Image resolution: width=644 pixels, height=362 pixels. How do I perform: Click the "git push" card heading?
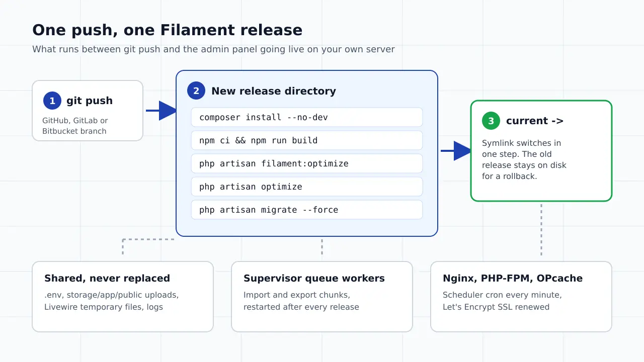[x=90, y=101]
